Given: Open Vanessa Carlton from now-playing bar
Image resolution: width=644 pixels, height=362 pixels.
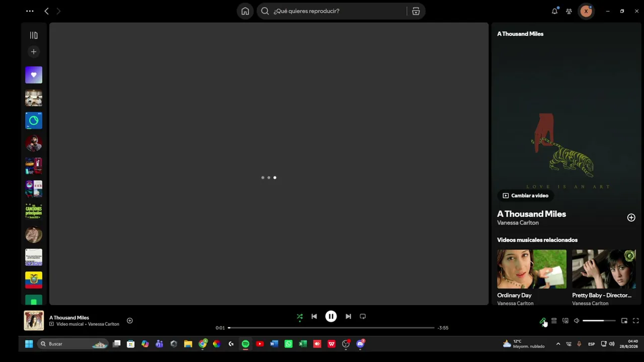Looking at the screenshot, I should tap(104, 324).
